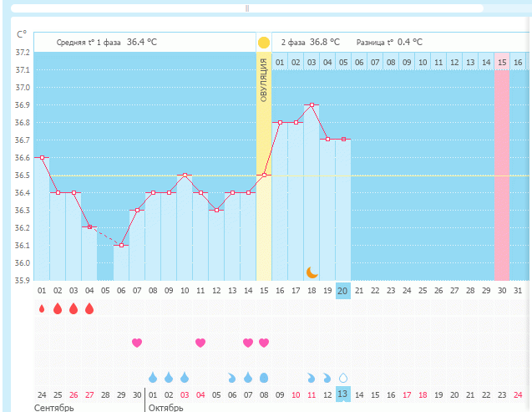The width and height of the screenshot is (532, 412).
Task: Click the pink heart under cycle day 15
Action: pyautogui.click(x=264, y=343)
